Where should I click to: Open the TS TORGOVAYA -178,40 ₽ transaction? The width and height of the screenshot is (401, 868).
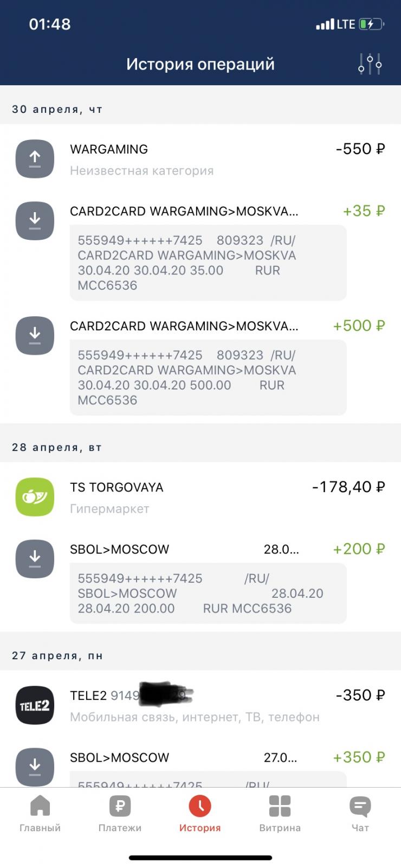pos(217,497)
